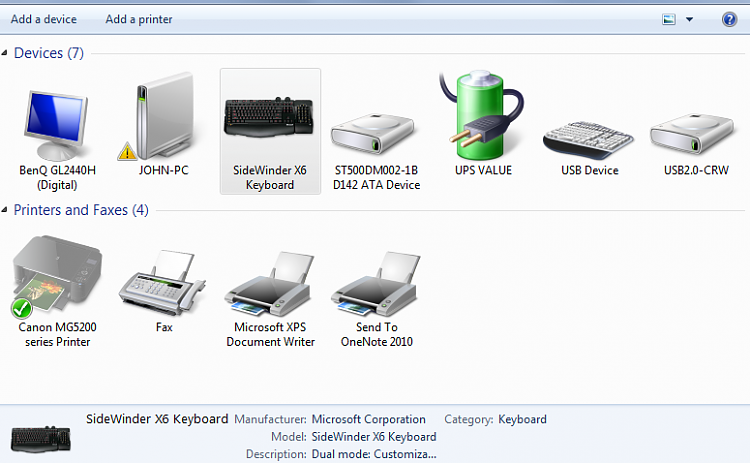Click the ST500DM002-1B D142 ATA Device label

point(376,177)
